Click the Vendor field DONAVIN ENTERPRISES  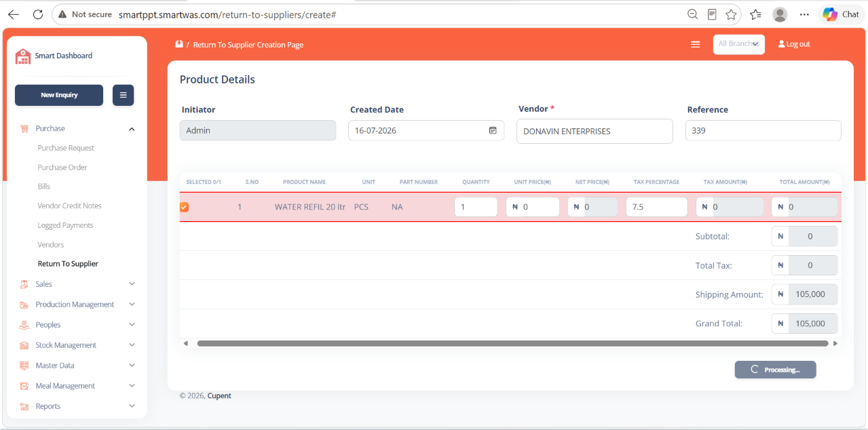595,132
